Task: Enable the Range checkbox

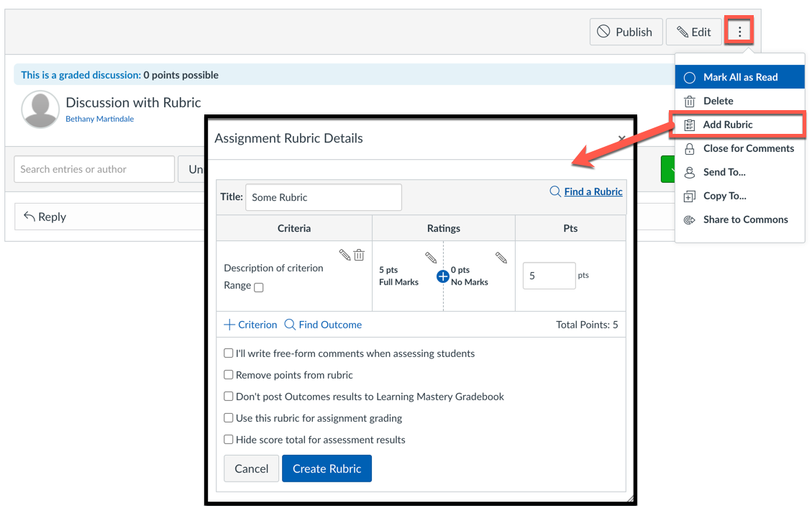Action: (x=259, y=287)
